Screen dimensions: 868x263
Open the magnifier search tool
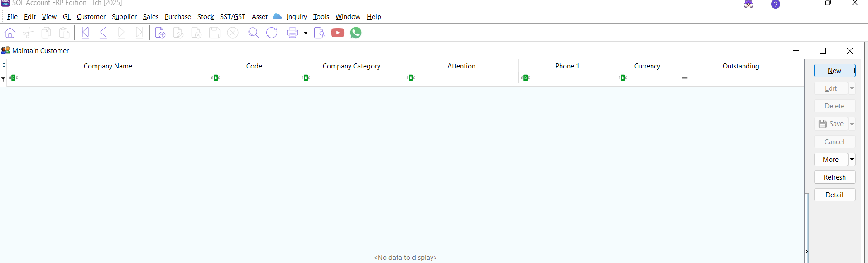(254, 33)
